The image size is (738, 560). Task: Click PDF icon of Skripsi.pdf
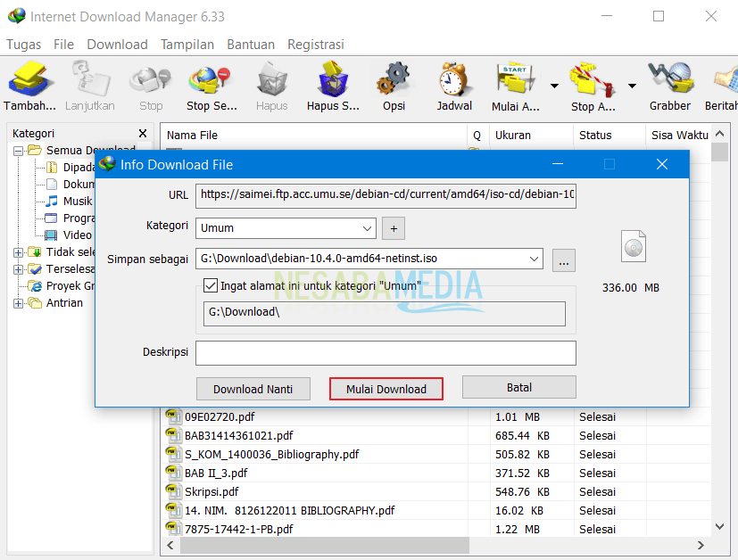coord(173,492)
